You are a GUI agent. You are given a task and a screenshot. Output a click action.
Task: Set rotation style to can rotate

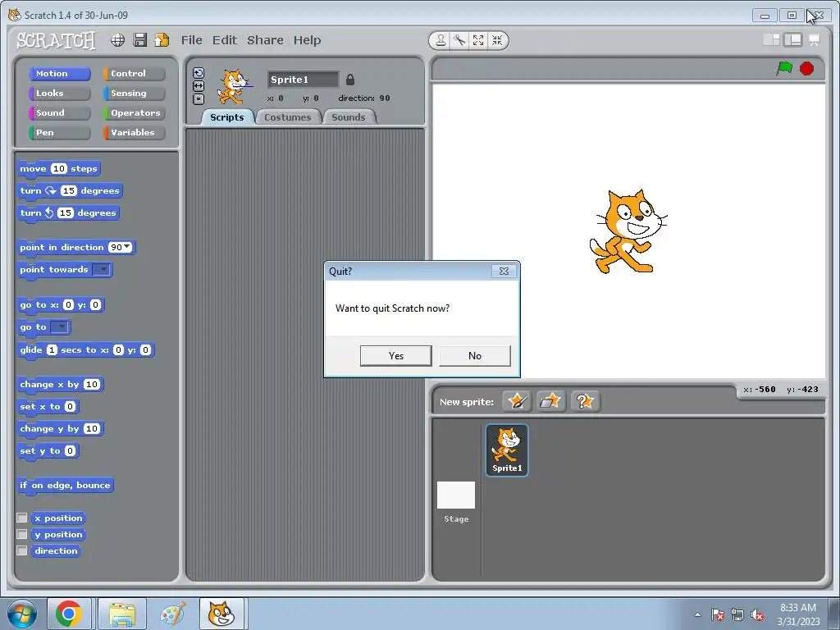pos(199,73)
